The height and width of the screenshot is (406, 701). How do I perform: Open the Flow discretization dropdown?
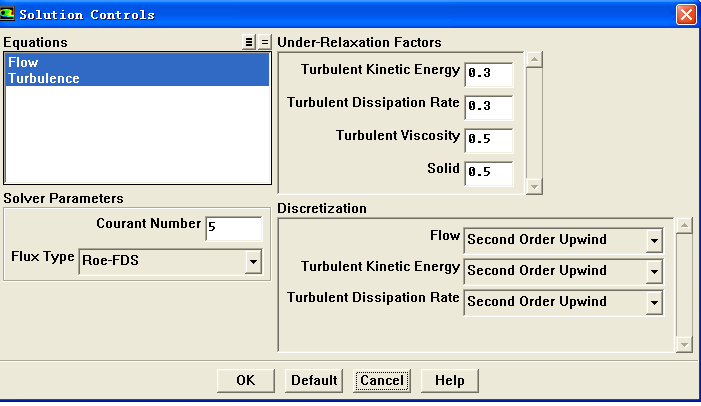point(654,240)
